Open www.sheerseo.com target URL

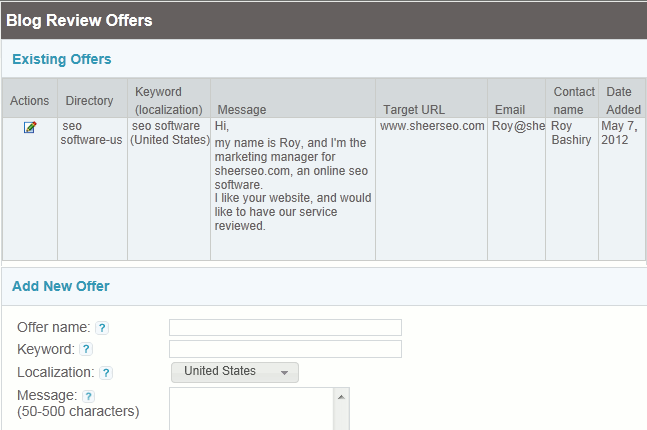[432, 126]
